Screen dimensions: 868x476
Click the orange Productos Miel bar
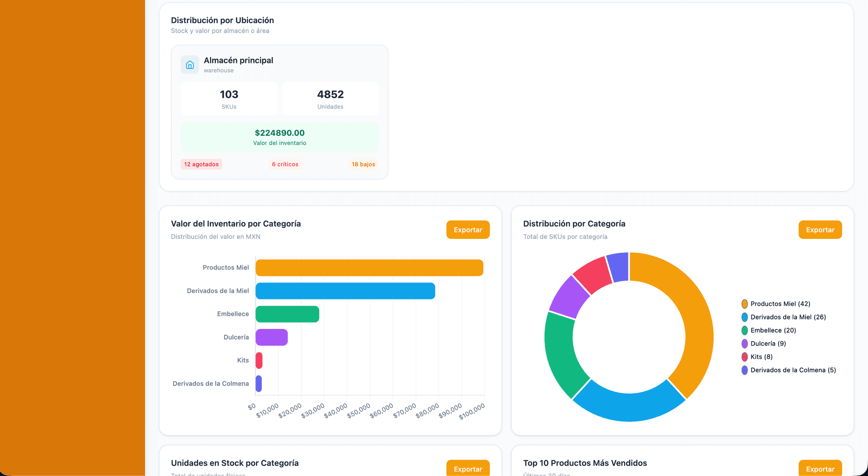369,268
